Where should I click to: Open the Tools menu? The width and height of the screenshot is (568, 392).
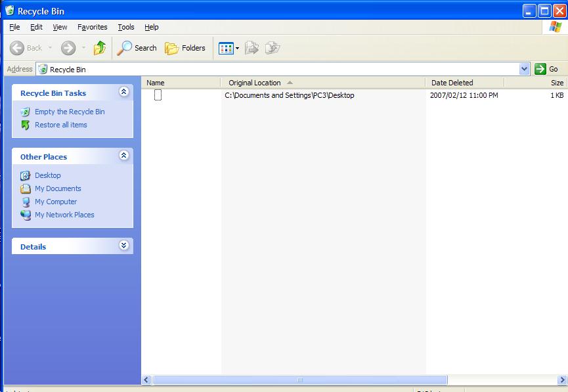tap(125, 27)
